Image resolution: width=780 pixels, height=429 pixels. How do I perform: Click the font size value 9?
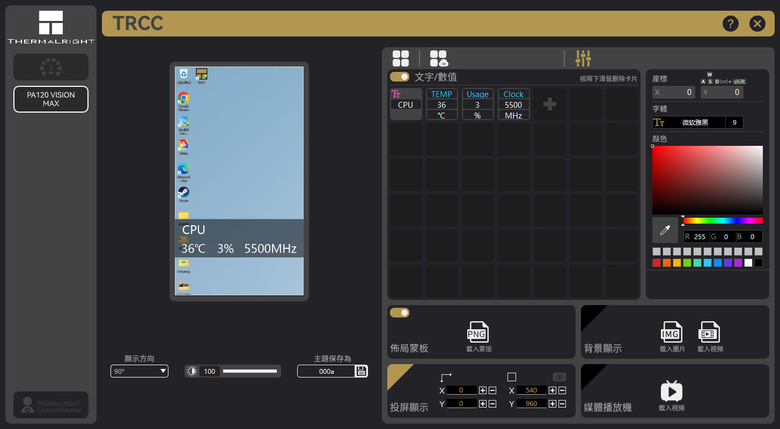734,122
